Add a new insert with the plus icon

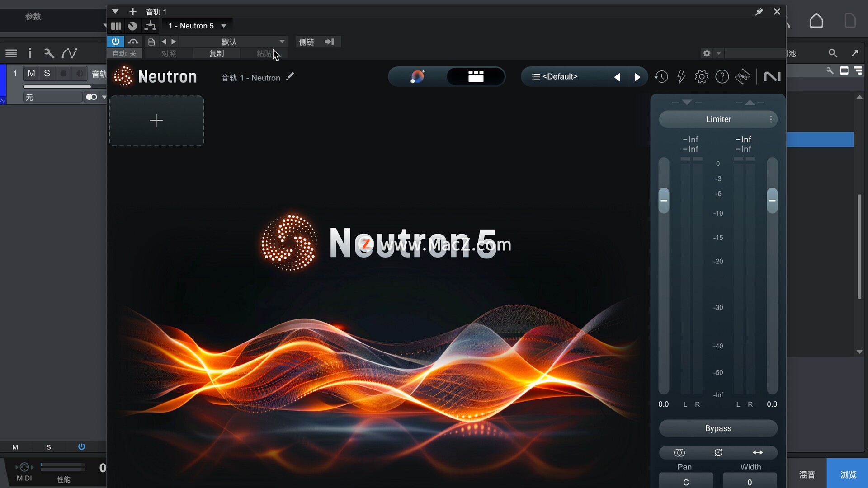133,11
